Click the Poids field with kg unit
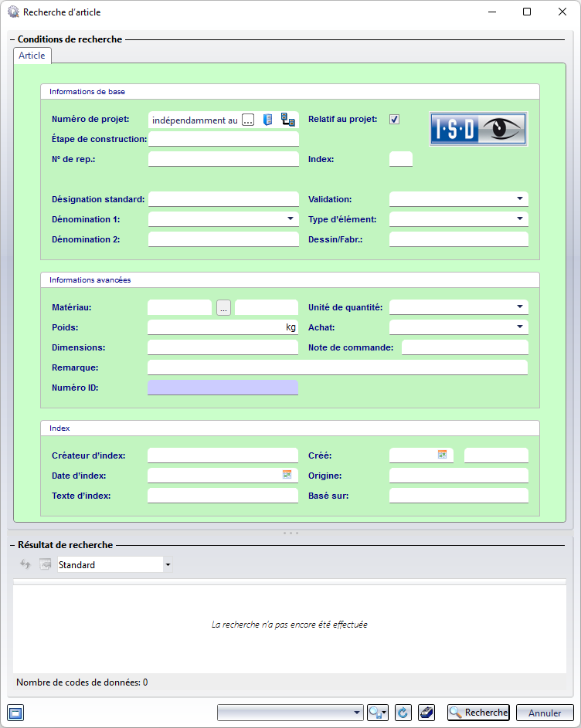Screen dimensions: 581x728 (x=223, y=327)
